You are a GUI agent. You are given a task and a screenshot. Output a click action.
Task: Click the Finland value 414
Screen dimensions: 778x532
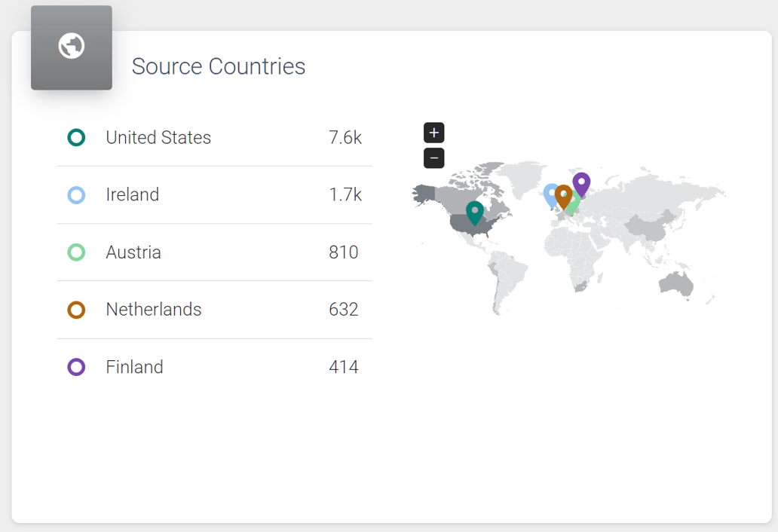click(344, 367)
